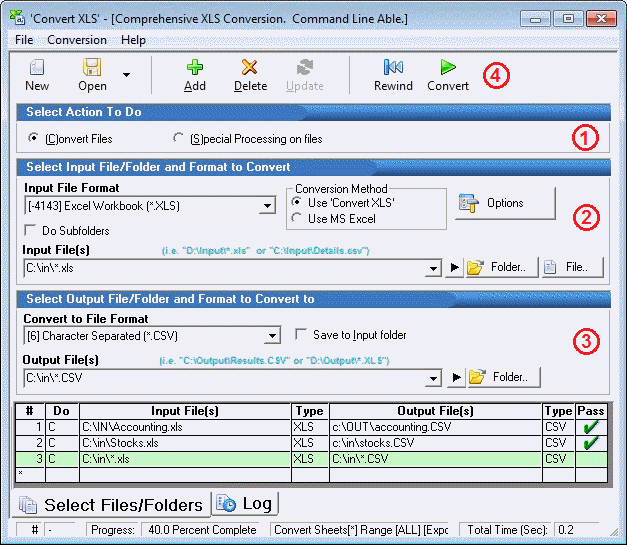Enable the Do Subfolders checkbox
Image resolution: width=627 pixels, height=545 pixels.
coord(32,231)
